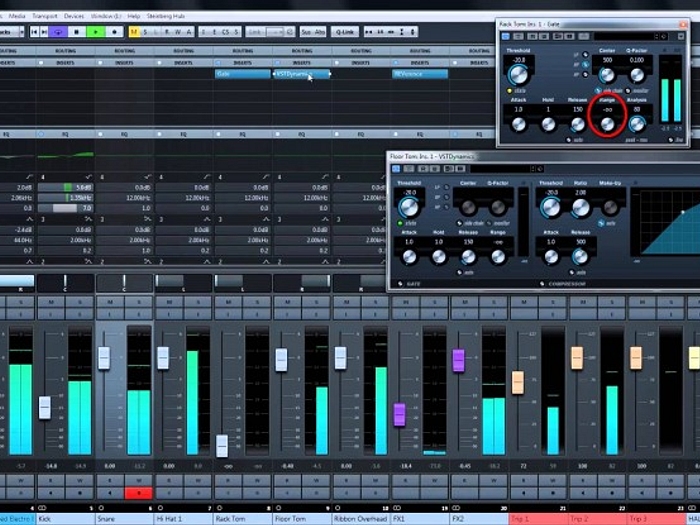The width and height of the screenshot is (700, 525).
Task: Click the yellow M mute-all toolbar button
Action: (x=132, y=32)
